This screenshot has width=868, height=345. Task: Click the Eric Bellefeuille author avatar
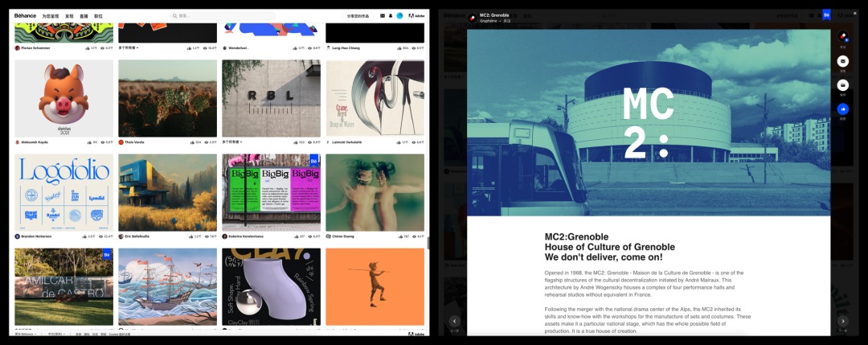coord(121,236)
